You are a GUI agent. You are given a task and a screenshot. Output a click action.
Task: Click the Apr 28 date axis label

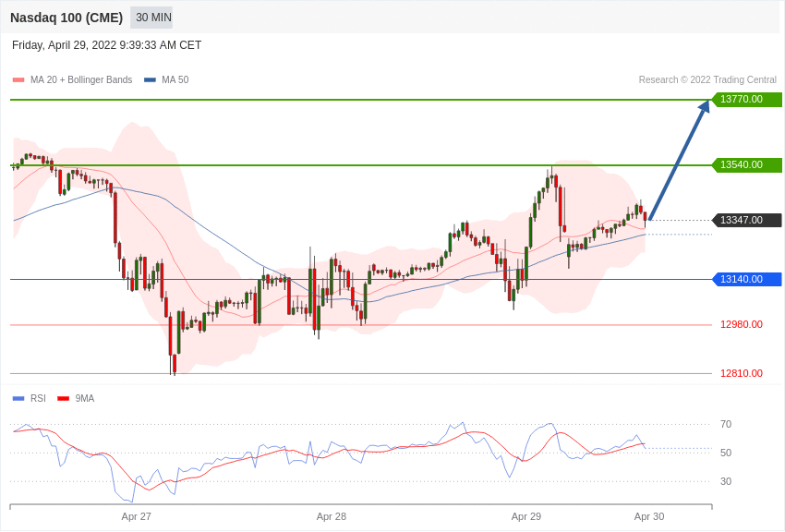[x=332, y=516]
